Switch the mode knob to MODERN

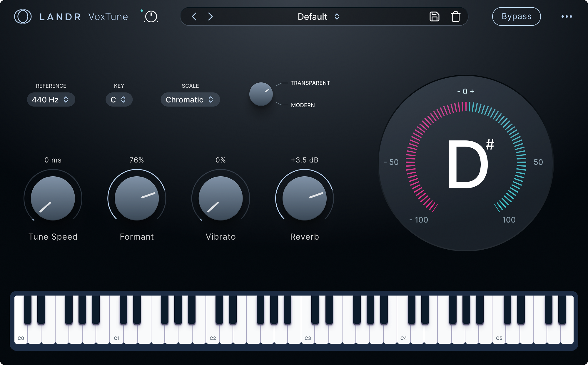303,105
